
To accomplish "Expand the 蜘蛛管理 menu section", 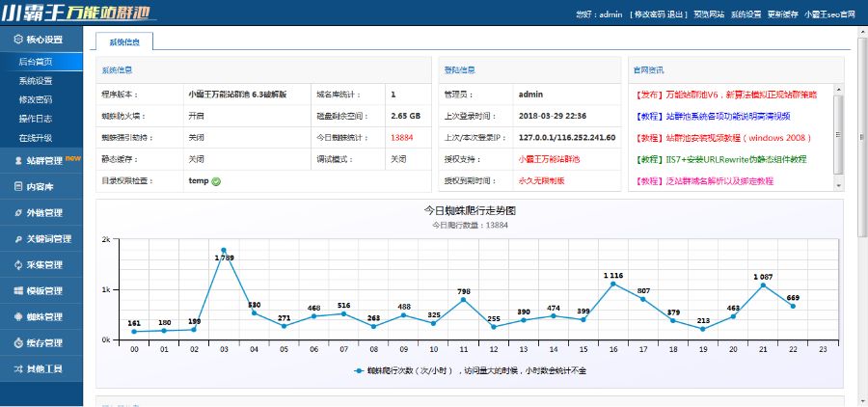I will tap(41, 317).
